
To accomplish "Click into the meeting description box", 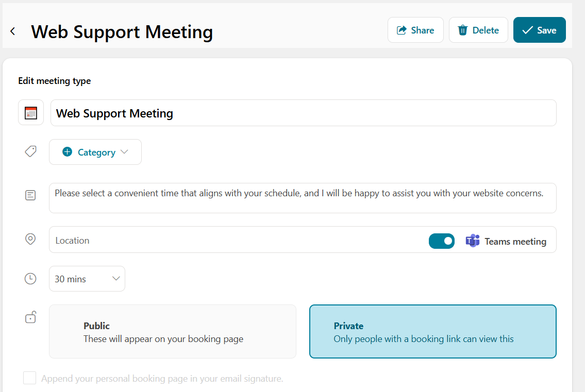I will 303,198.
